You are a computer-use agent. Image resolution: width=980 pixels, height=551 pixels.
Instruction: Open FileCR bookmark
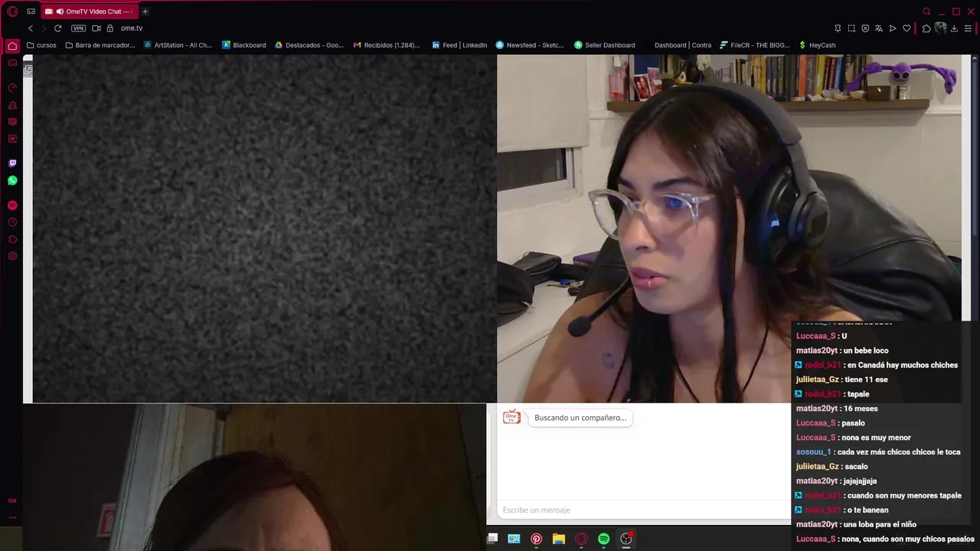755,45
